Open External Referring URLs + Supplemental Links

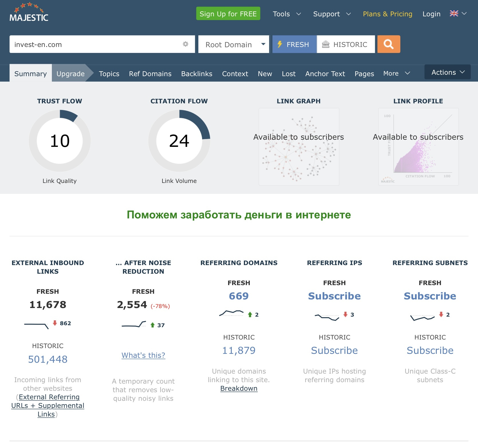pos(48,405)
